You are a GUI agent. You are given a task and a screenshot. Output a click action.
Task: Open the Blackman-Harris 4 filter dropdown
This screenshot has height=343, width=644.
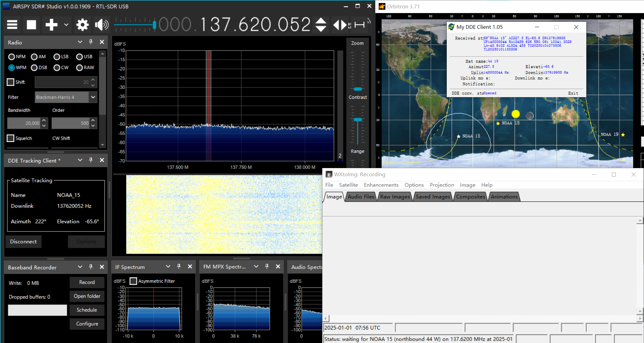click(93, 97)
